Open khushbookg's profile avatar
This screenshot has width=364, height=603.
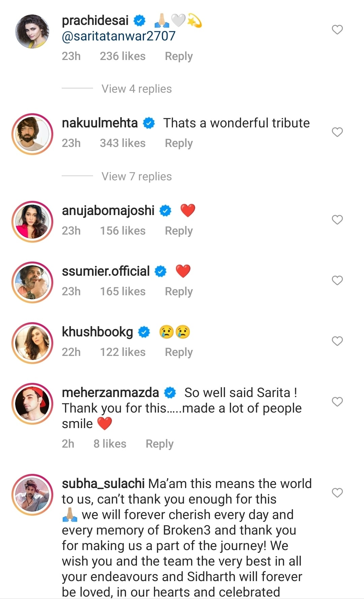(32, 343)
